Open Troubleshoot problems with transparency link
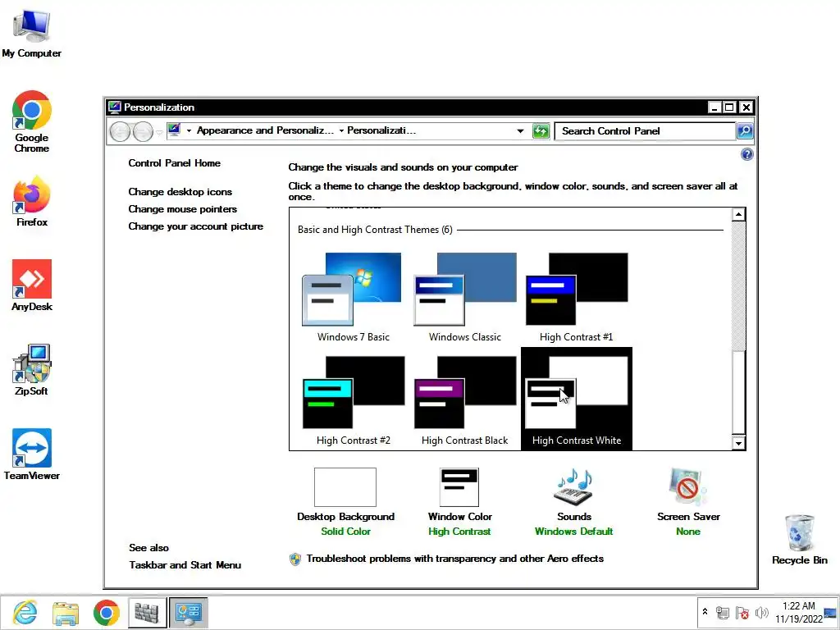Viewport: 840px width, 630px height. [454, 559]
